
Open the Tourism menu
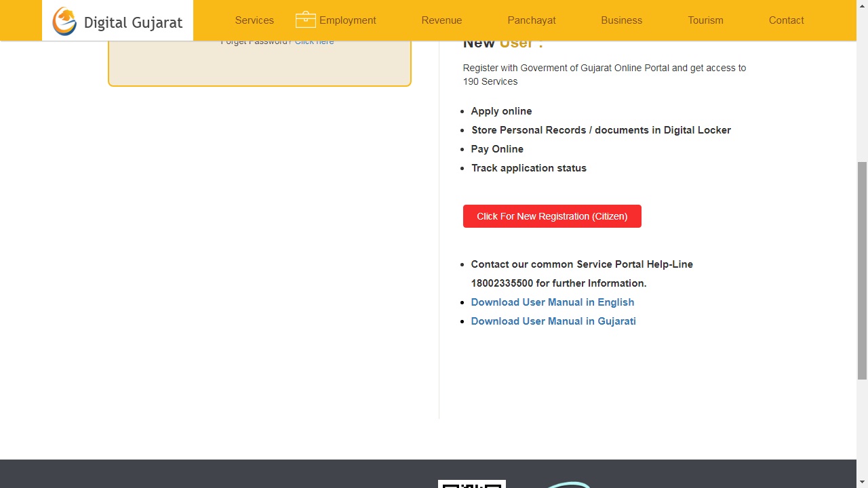pyautogui.click(x=705, y=20)
